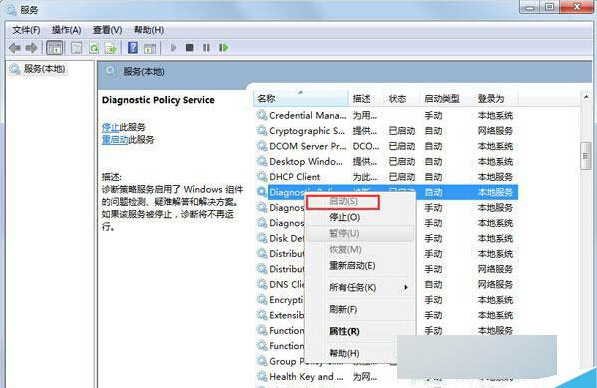Viewport: 597px width, 388px height.
Task: Click 本地服务 in the highlighted Diagnostic row
Action: coord(495,192)
